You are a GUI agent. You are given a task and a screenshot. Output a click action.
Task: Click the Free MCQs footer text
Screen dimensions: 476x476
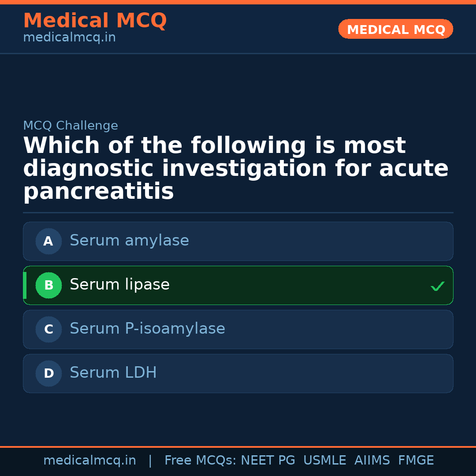click(x=201, y=461)
